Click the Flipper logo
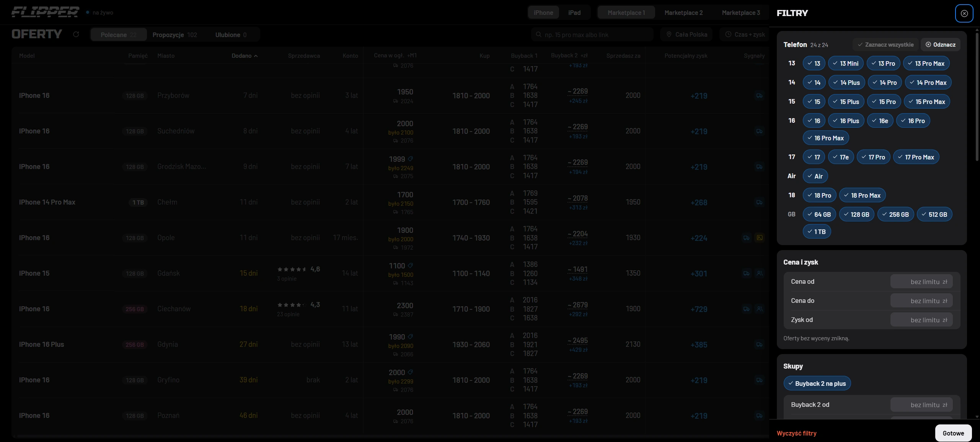Screen dimensions: 980x442 pos(45,12)
